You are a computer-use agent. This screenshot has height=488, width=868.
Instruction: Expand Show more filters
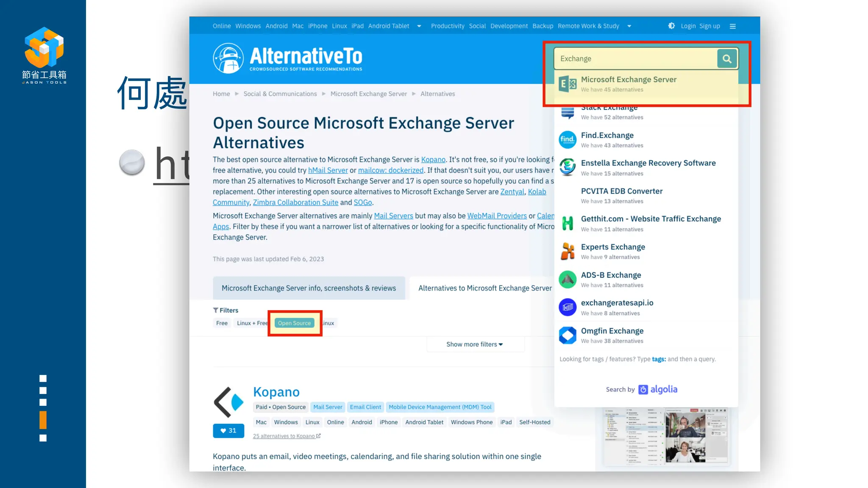click(475, 344)
